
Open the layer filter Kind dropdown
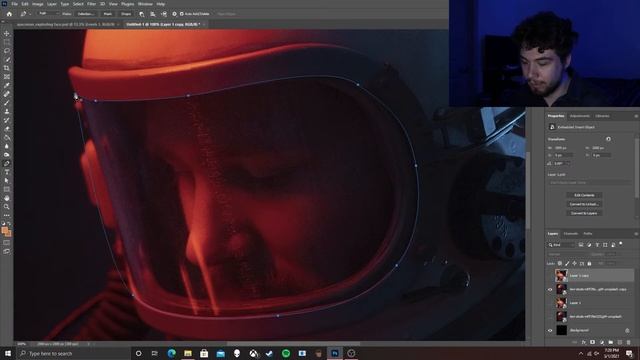pyautogui.click(x=561, y=245)
